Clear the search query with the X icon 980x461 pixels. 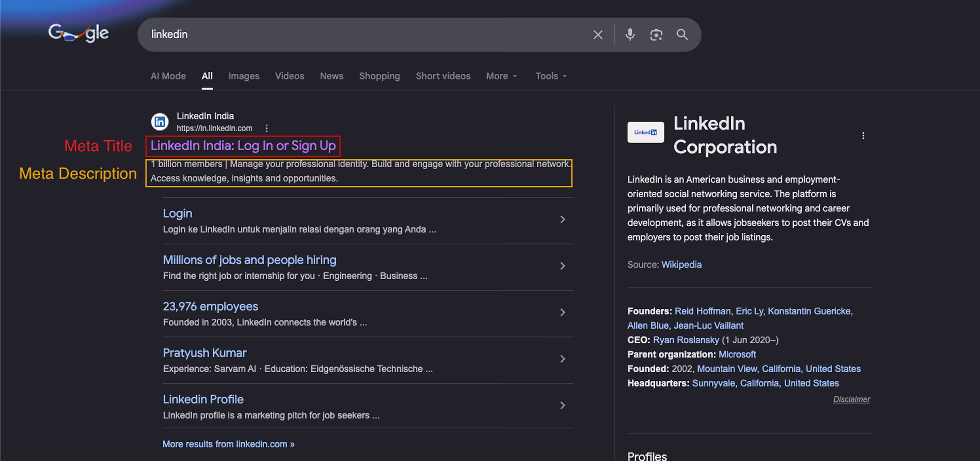(598, 35)
